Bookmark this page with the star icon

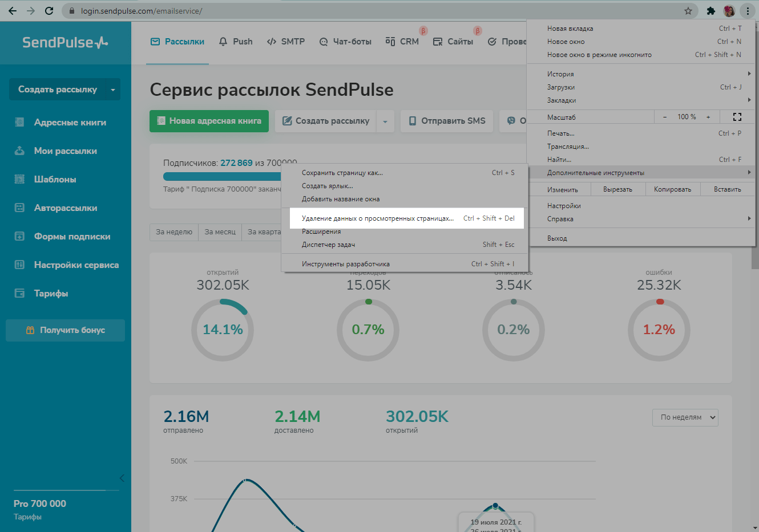(x=688, y=11)
